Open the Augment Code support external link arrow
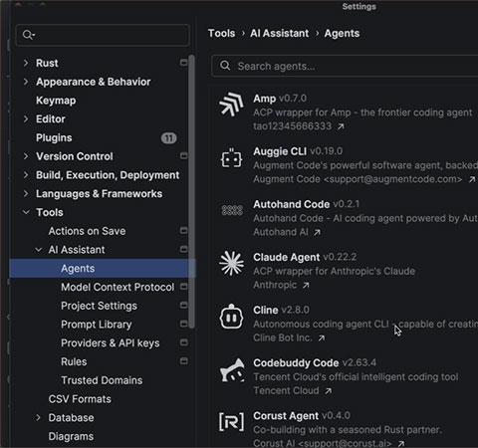This screenshot has height=448, width=478. (471, 179)
